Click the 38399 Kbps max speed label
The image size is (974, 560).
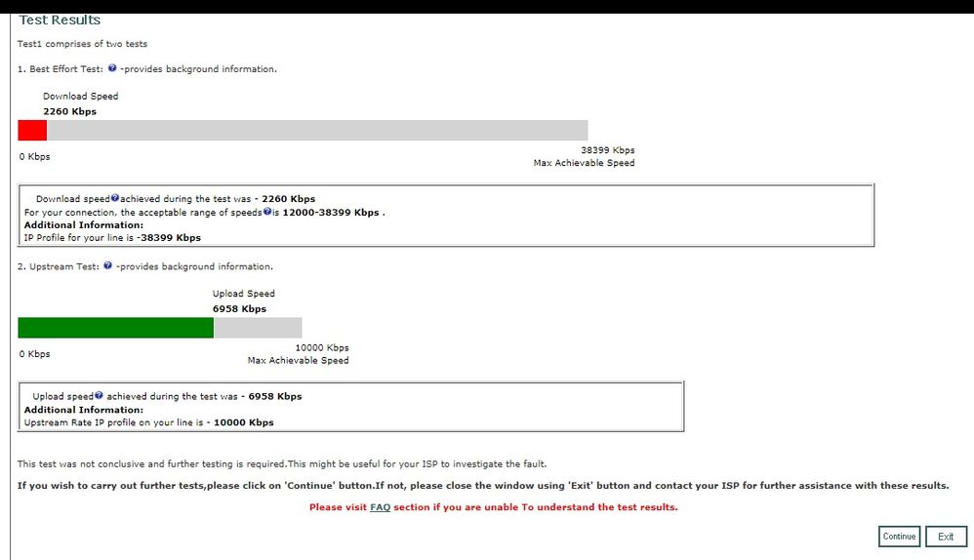click(607, 150)
